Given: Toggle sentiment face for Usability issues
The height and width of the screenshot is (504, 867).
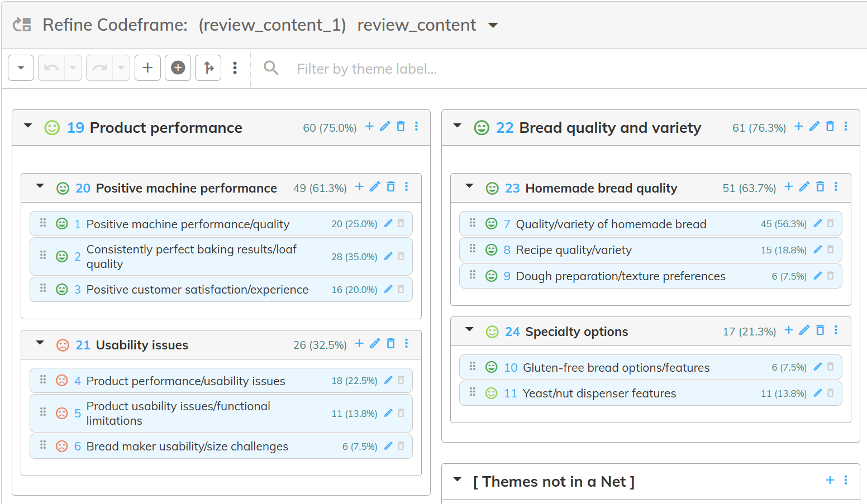Looking at the screenshot, I should coord(63,345).
